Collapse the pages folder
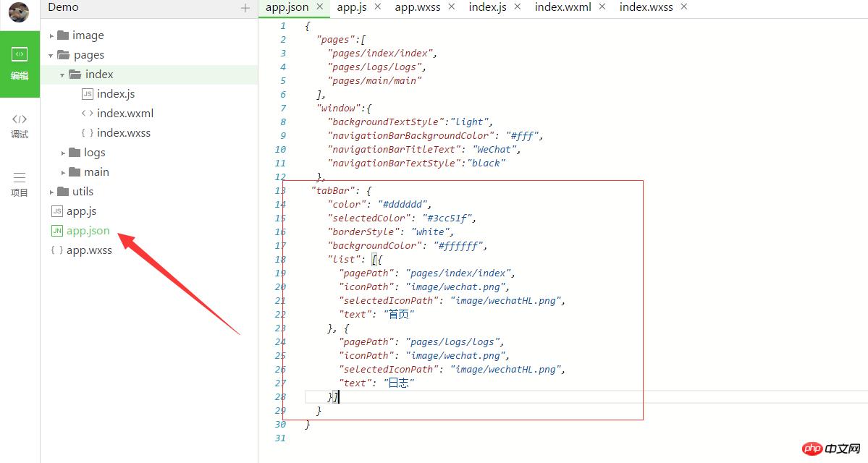The height and width of the screenshot is (463, 868). coord(52,55)
